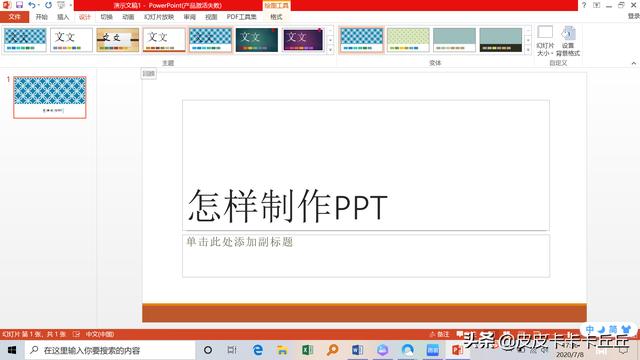640x360 pixels.
Task: Click the Windows taskbar search box
Action: coord(110,350)
